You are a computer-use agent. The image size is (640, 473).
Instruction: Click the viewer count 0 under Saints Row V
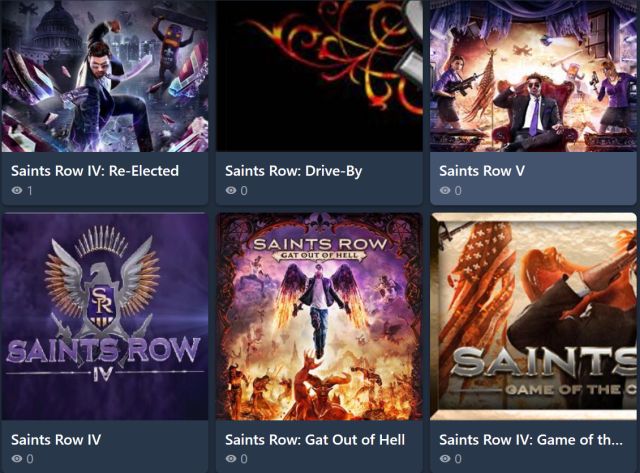pos(458,191)
